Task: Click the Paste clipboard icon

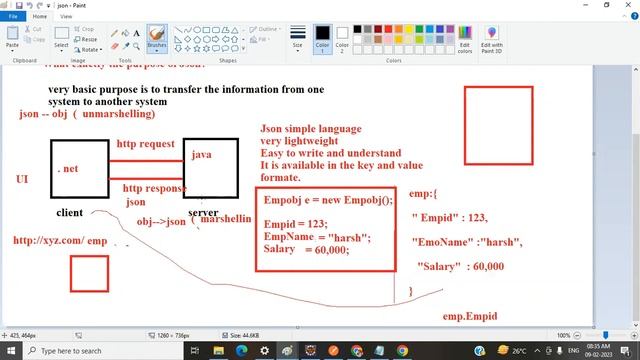Action: [x=12, y=33]
